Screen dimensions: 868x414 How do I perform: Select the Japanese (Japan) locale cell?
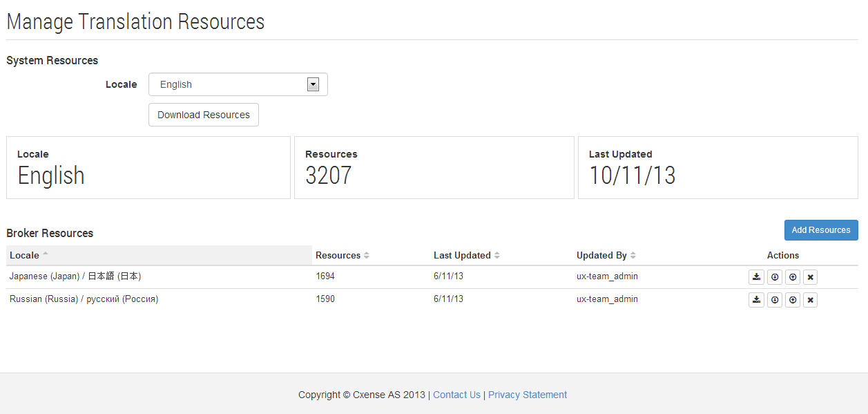coord(159,276)
